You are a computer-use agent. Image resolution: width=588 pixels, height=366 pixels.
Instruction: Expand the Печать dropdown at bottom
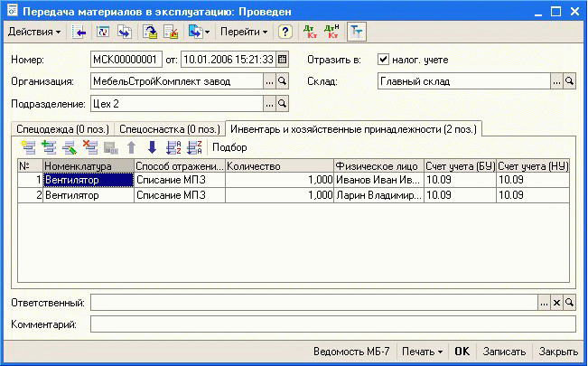[423, 351]
